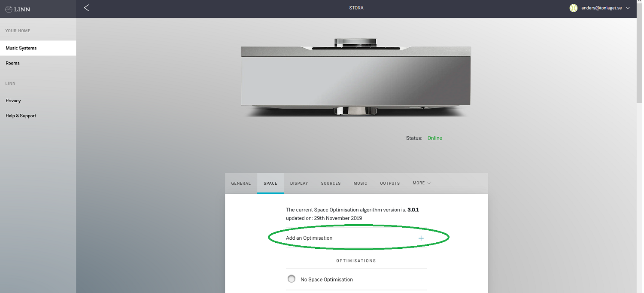Open Help & Support

click(x=38, y=116)
